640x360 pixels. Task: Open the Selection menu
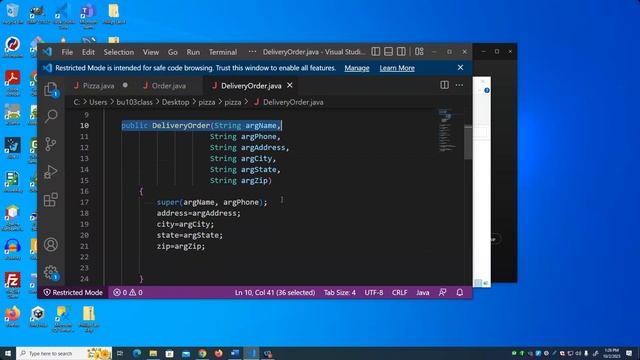(x=118, y=52)
